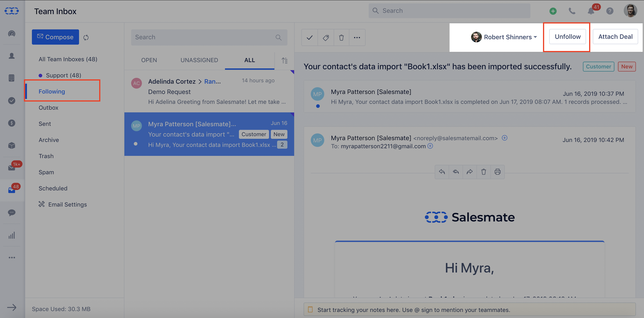The width and height of the screenshot is (644, 318).
Task: Click the Ran... link in Adelinda's conversation
Action: pyautogui.click(x=212, y=82)
